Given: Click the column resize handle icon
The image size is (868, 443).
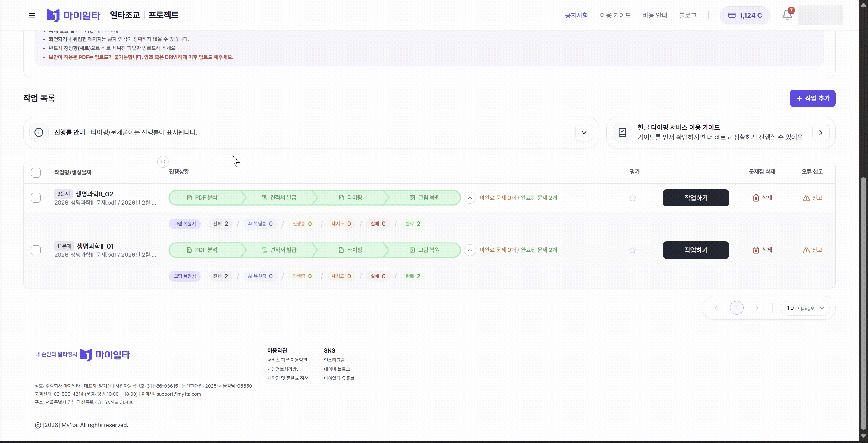Looking at the screenshot, I should (163, 162).
